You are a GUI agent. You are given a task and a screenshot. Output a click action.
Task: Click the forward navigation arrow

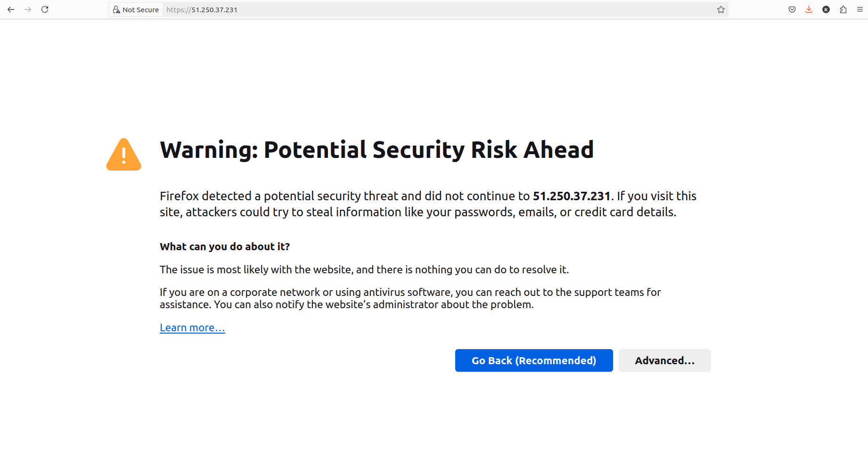click(x=28, y=9)
